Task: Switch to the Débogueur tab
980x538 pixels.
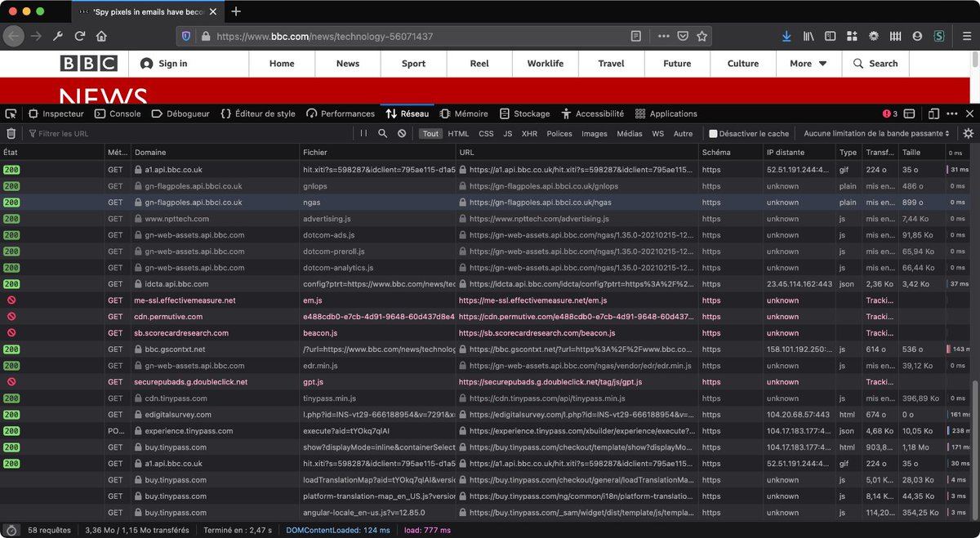Action: 180,113
